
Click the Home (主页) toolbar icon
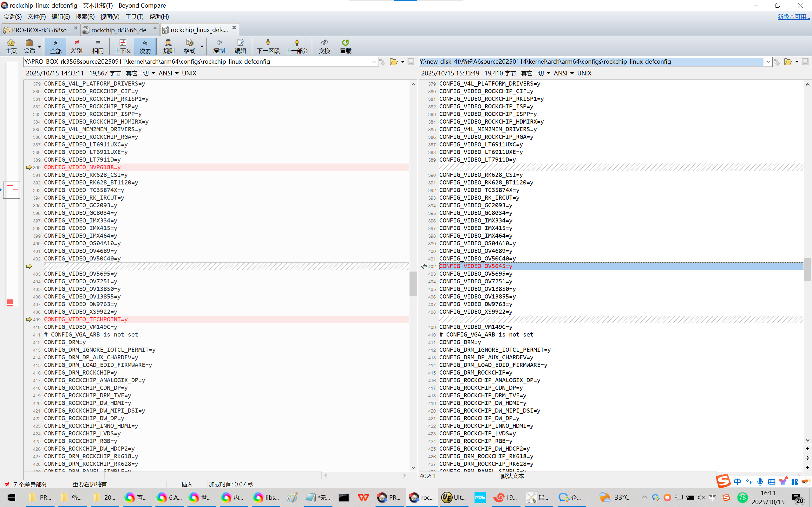point(11,46)
